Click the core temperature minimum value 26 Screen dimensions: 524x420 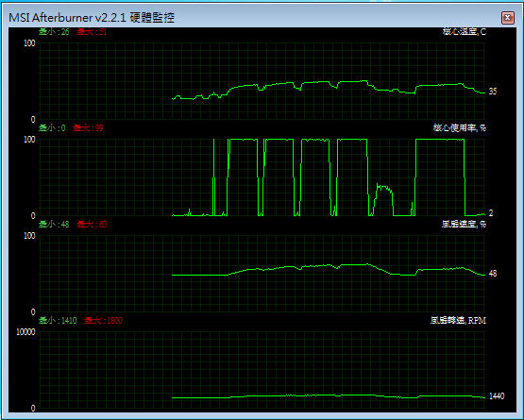point(65,32)
